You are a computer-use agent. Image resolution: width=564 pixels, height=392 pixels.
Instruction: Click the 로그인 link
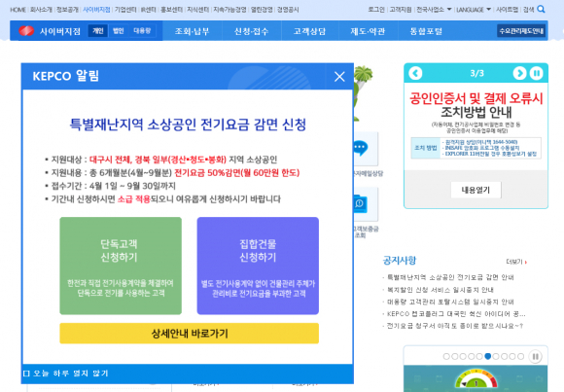tap(376, 10)
